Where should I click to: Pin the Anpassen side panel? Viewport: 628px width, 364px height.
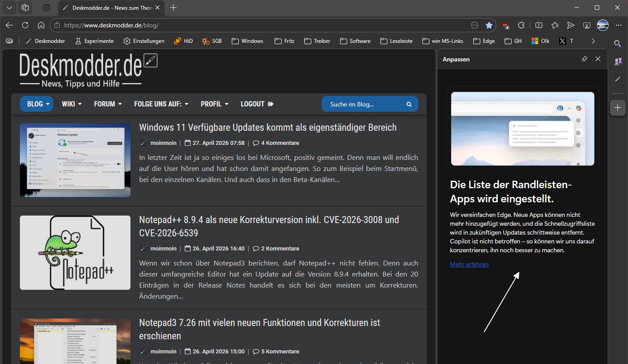tap(584, 59)
